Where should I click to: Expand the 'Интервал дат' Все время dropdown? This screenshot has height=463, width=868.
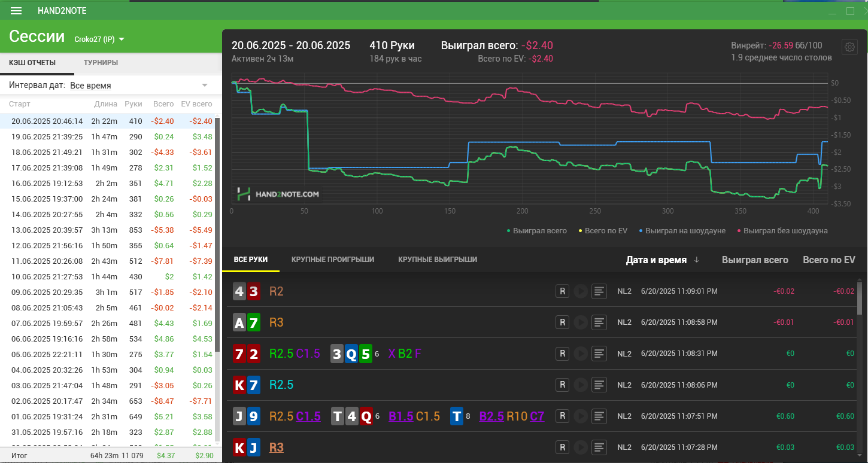tap(139, 86)
